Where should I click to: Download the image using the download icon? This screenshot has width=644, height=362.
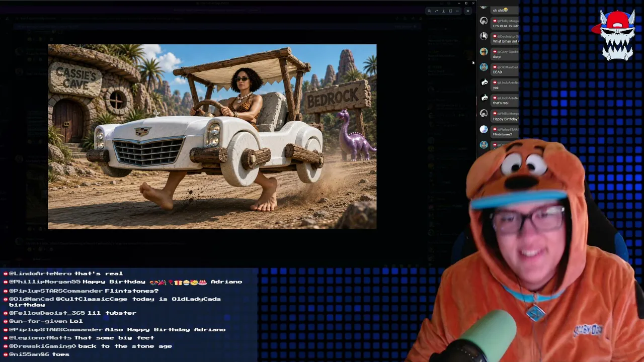pyautogui.click(x=443, y=11)
